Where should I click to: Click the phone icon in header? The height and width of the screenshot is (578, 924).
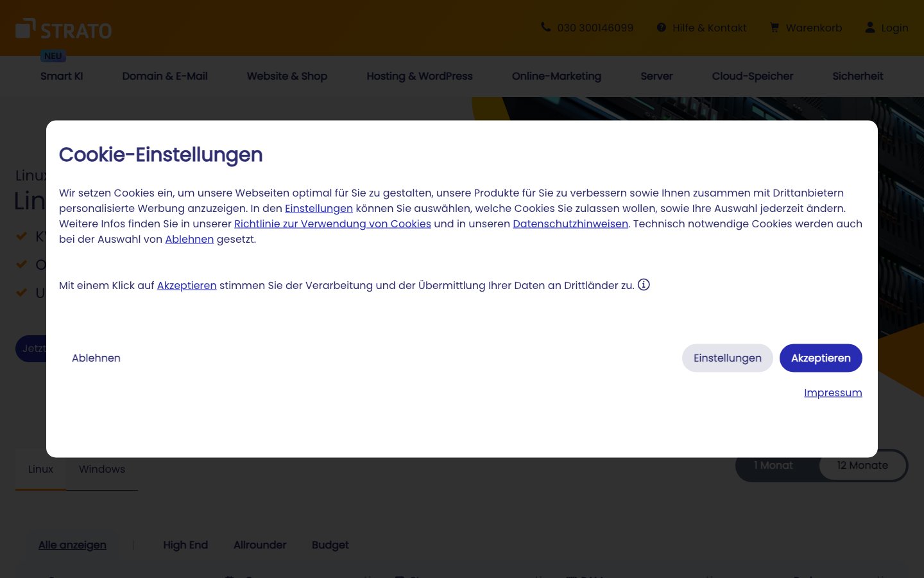pyautogui.click(x=546, y=27)
